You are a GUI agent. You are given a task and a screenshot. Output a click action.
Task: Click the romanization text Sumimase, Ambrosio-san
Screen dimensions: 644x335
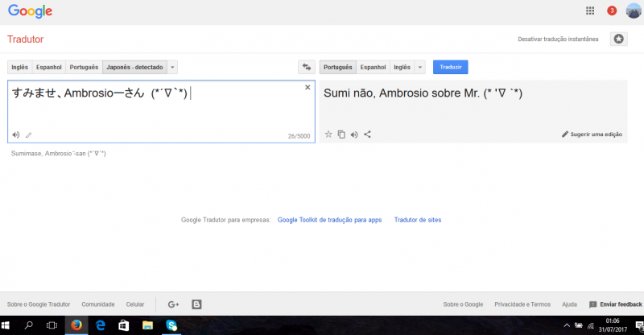click(x=58, y=153)
